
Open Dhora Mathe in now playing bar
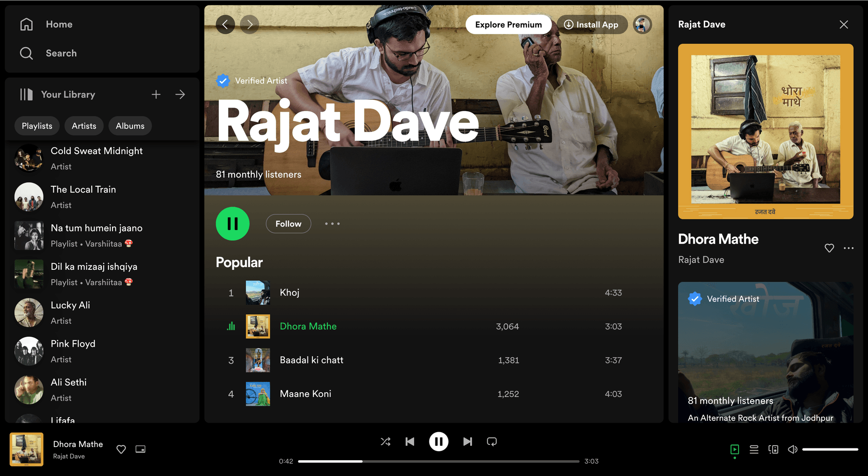[x=78, y=444]
